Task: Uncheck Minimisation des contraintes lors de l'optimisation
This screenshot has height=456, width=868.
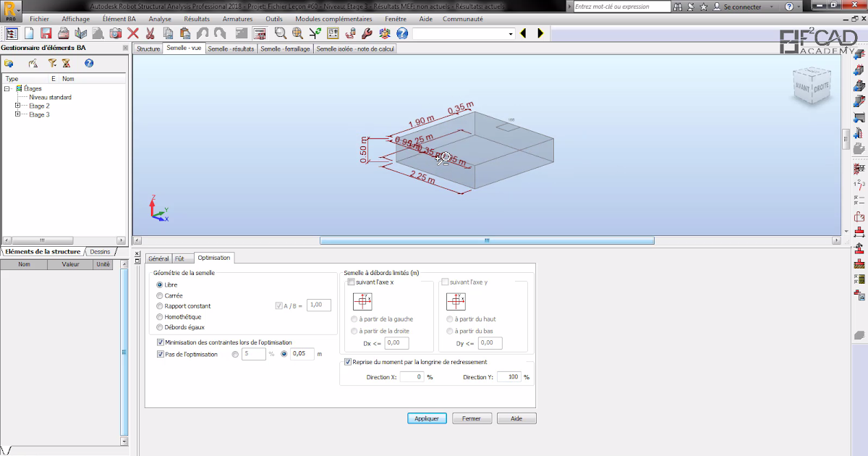Action: click(x=161, y=342)
